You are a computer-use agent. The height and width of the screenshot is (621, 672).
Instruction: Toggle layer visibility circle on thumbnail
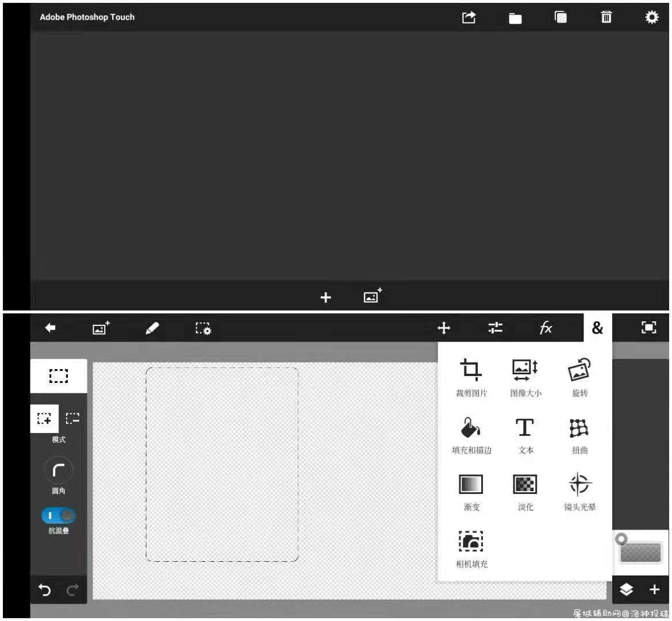click(621, 539)
